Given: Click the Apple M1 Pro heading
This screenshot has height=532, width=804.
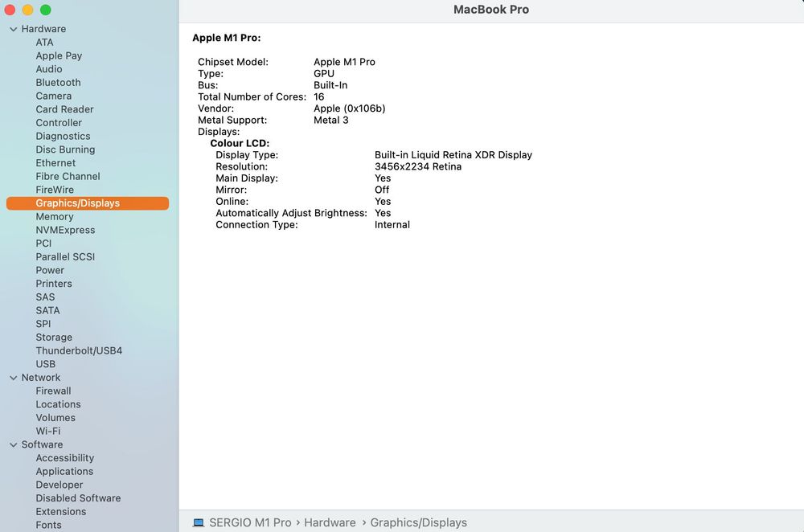Looking at the screenshot, I should (x=227, y=38).
